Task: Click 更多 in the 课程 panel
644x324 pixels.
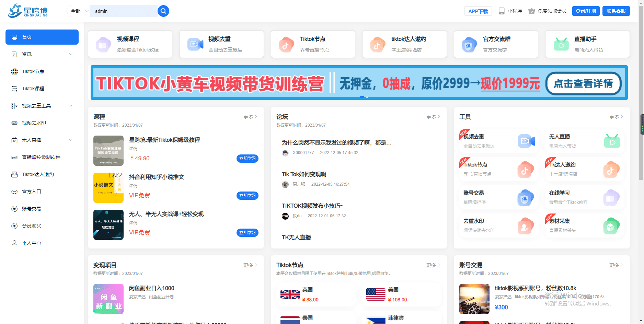Action: tap(250, 117)
